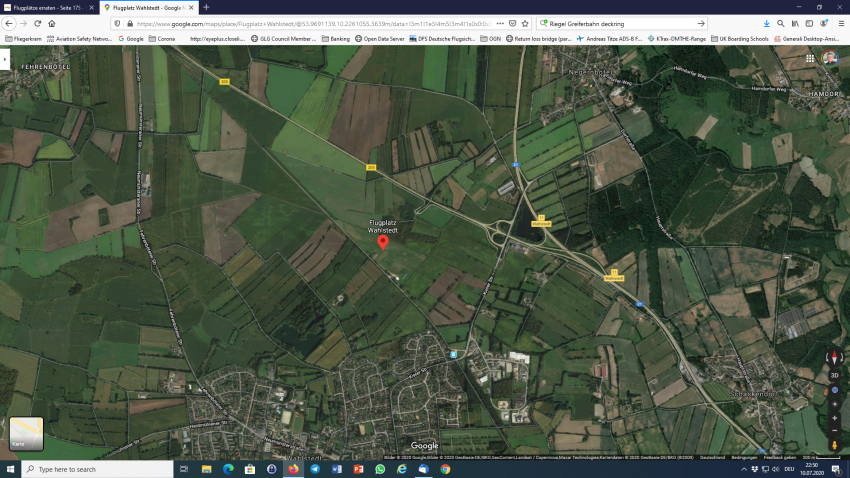850x478 pixels.
Task: Toggle the globe view button
Action: (x=834, y=390)
